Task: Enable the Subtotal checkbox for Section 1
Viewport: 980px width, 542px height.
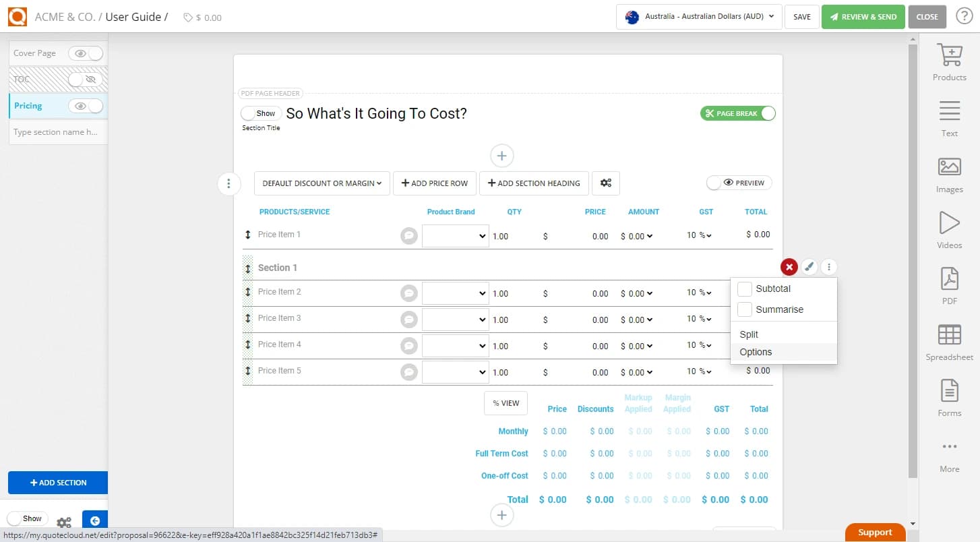Action: [745, 289]
